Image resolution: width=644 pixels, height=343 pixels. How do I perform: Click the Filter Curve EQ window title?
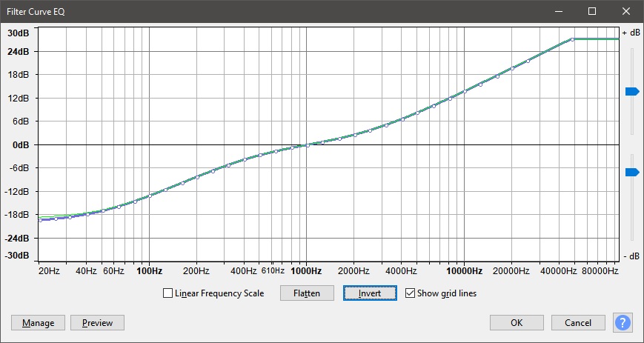point(36,12)
